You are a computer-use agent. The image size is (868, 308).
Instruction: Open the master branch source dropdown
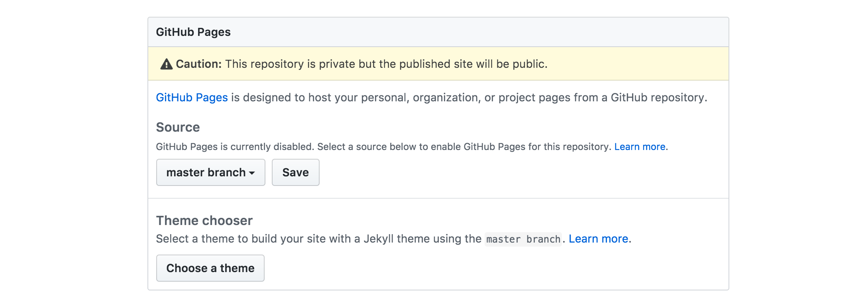(210, 172)
